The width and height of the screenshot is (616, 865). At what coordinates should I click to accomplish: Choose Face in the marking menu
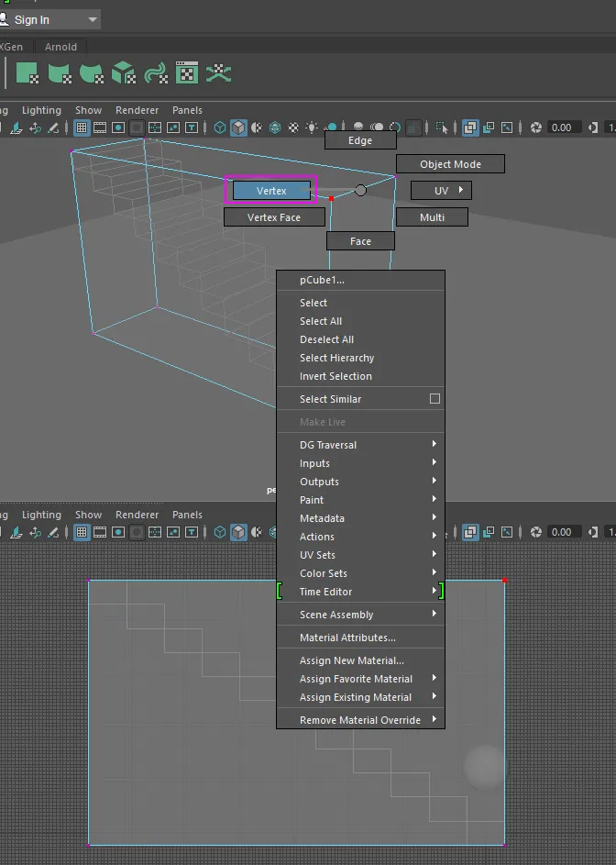click(360, 241)
